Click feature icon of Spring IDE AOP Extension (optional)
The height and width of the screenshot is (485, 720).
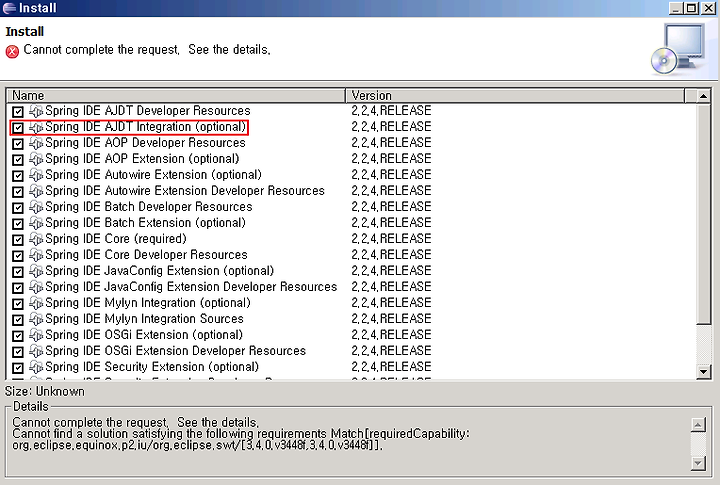[x=36, y=159]
